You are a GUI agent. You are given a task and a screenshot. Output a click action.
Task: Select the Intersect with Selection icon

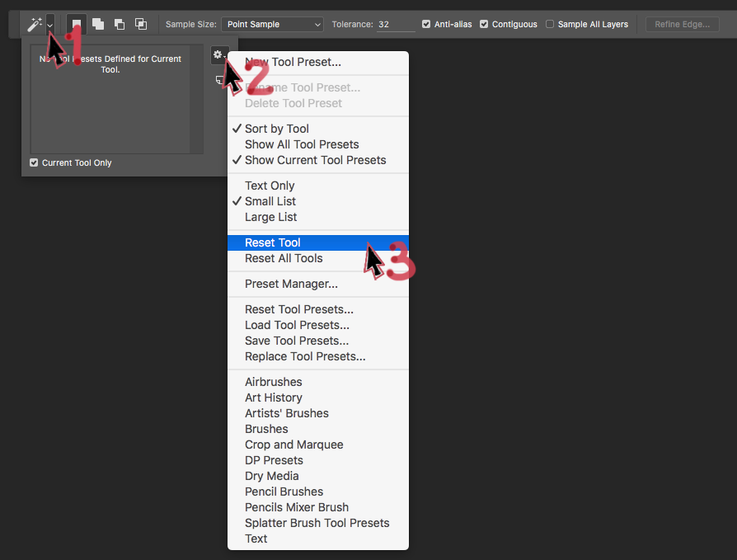(x=140, y=24)
